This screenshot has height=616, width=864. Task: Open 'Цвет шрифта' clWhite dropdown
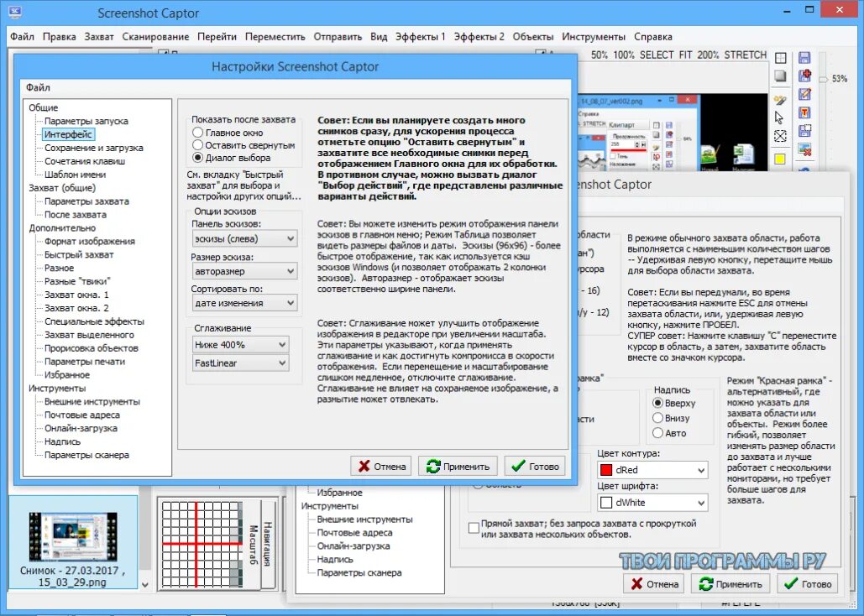point(653,503)
